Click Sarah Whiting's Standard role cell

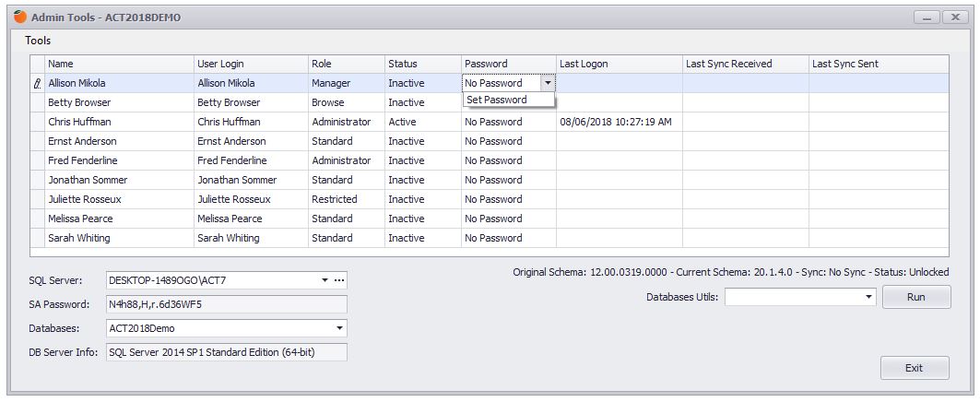click(x=347, y=238)
